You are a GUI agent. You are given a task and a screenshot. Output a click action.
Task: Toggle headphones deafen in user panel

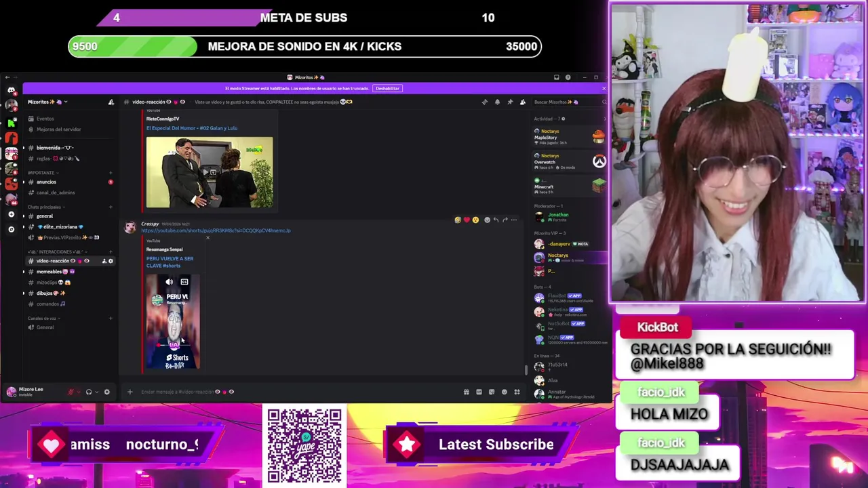pos(89,392)
